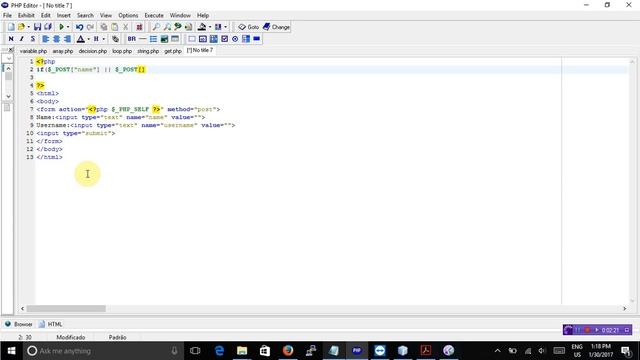Screen dimensions: 640x360
Task: Open the Insert menu
Action: click(64, 15)
